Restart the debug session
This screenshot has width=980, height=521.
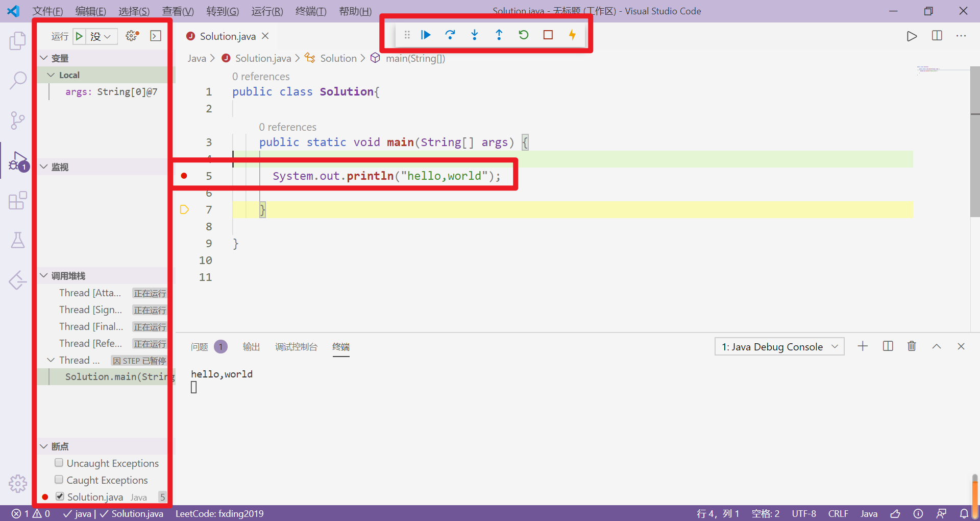(524, 35)
